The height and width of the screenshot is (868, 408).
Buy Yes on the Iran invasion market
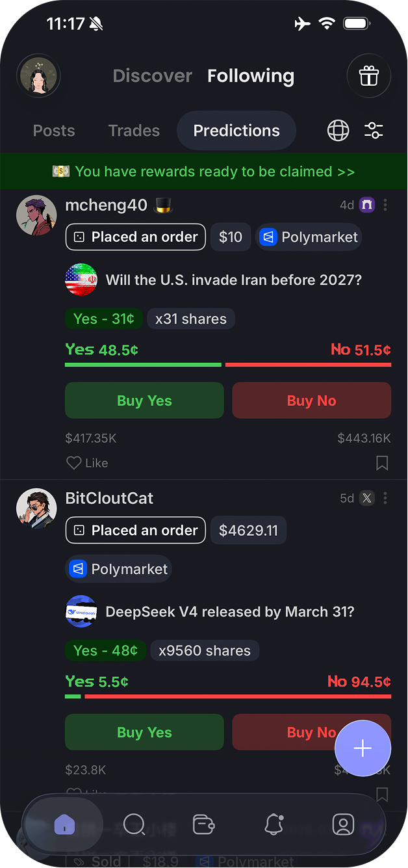[144, 401]
